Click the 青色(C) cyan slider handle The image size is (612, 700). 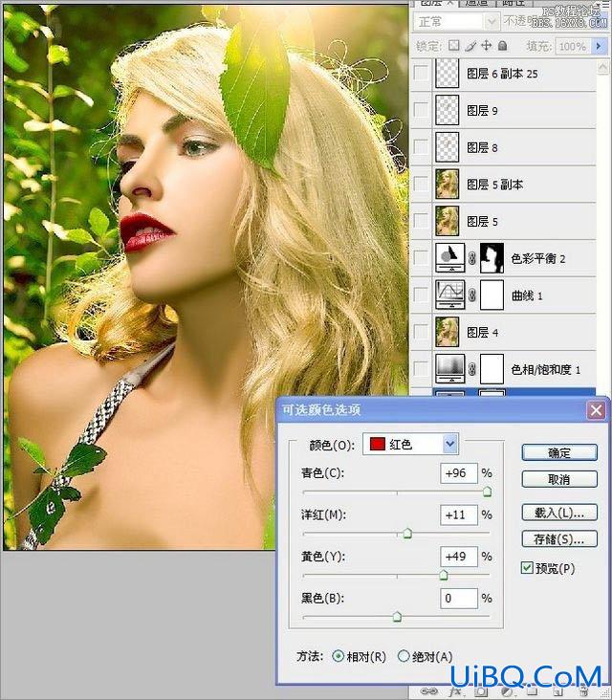(487, 492)
